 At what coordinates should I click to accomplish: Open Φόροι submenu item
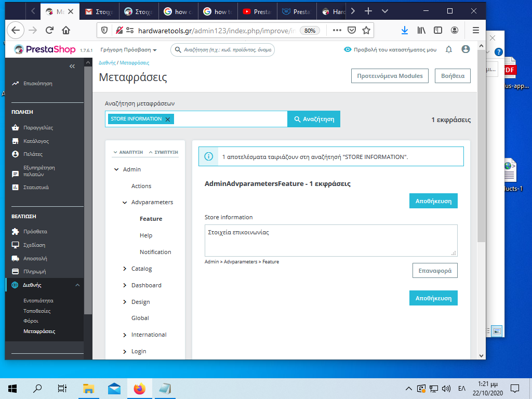pyautogui.click(x=31, y=321)
